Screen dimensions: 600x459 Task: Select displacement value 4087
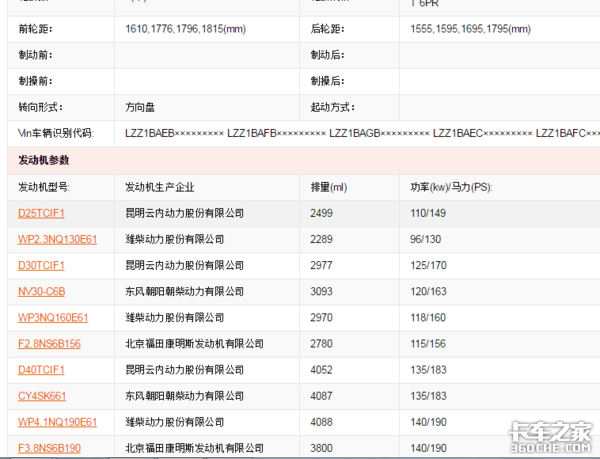pyautogui.click(x=321, y=396)
